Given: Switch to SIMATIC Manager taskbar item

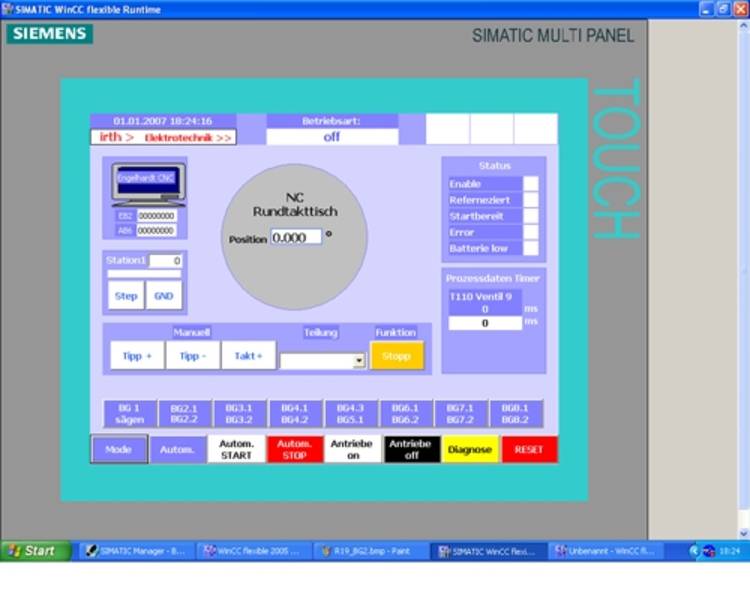Looking at the screenshot, I should 136,551.
